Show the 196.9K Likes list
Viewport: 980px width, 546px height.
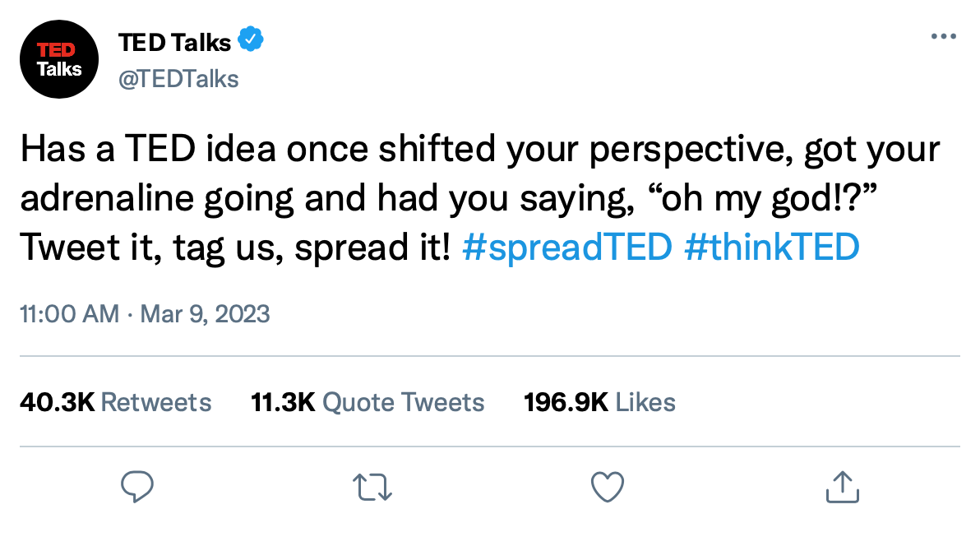point(599,402)
